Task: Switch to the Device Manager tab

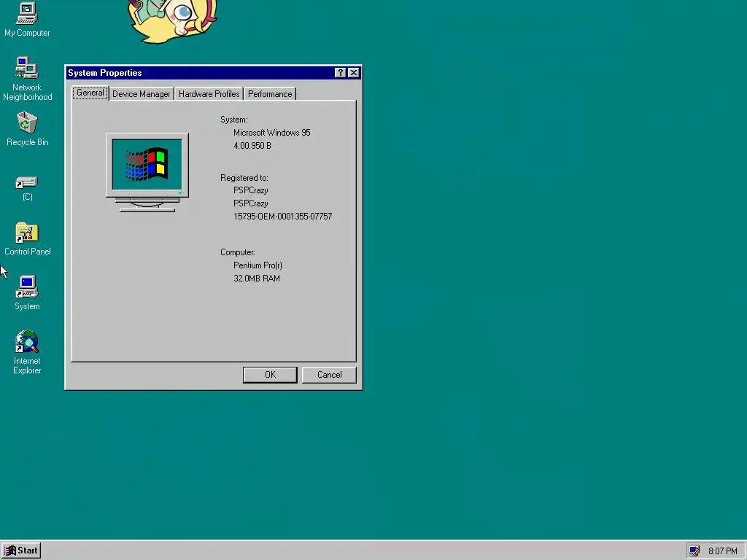Action: (x=141, y=94)
